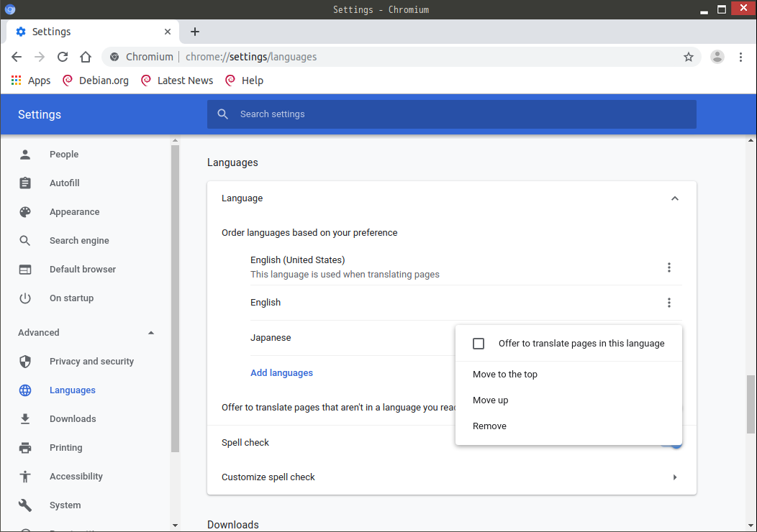Go back using the back arrow
The image size is (757, 532).
[x=17, y=57]
